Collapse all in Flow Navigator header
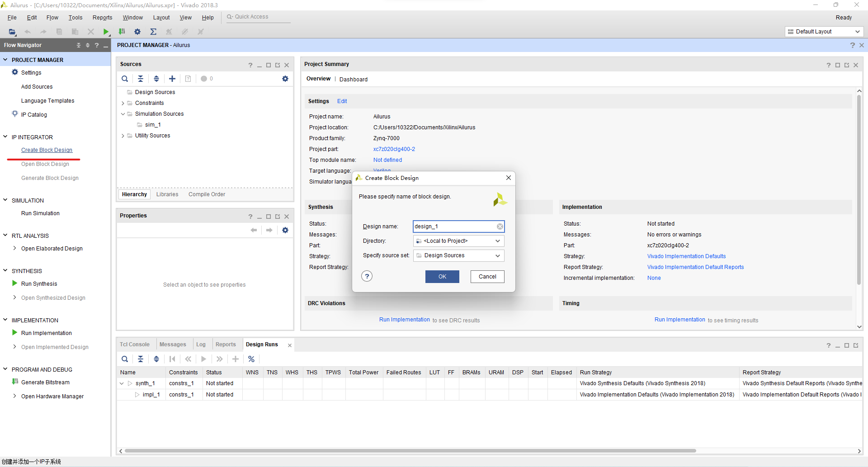The width and height of the screenshot is (868, 467). tap(79, 45)
